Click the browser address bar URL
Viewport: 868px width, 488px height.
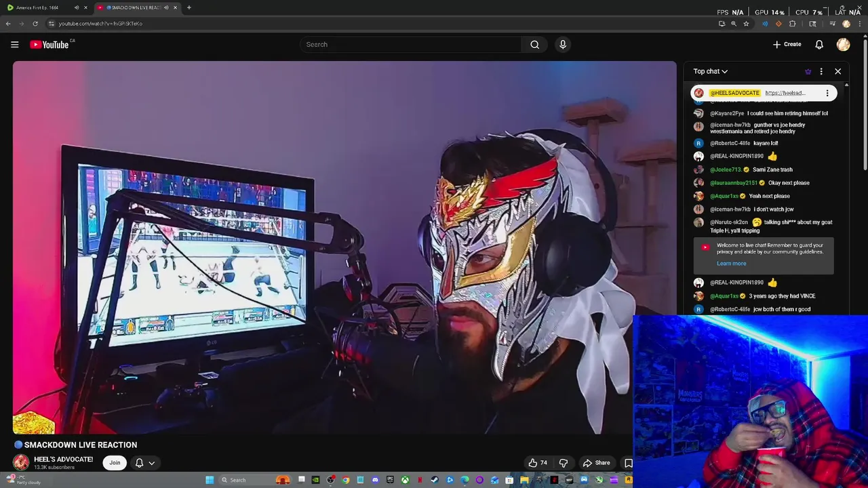pyautogui.click(x=100, y=24)
